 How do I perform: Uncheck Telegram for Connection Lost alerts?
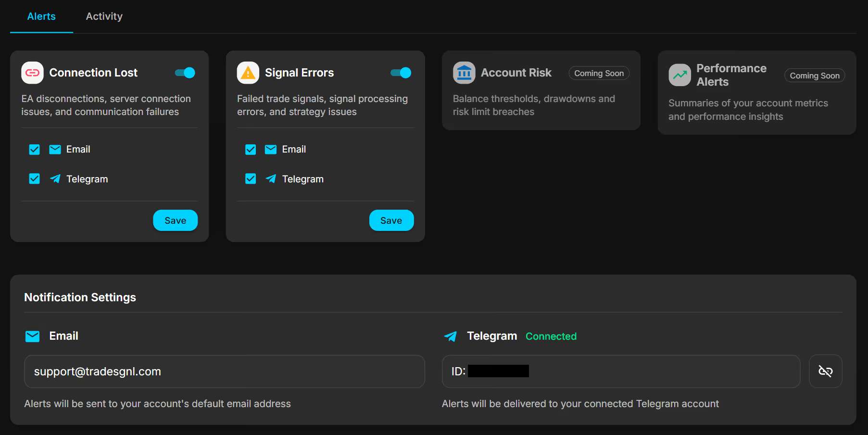[35, 179]
